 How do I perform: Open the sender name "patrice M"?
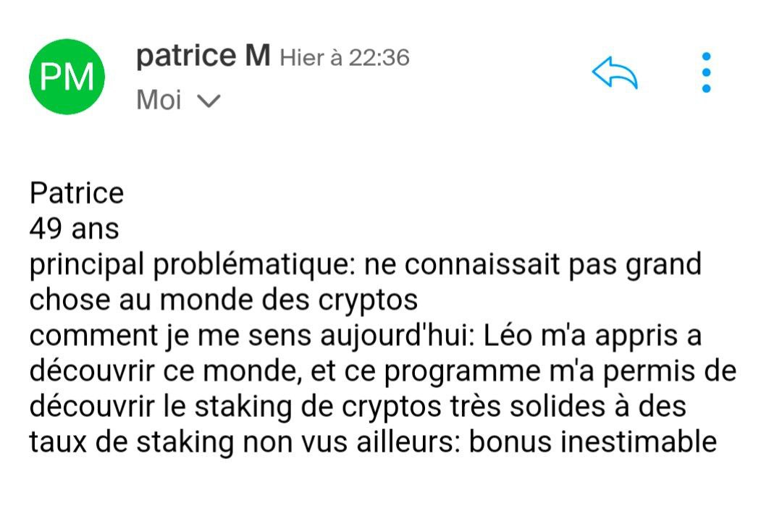pos(203,56)
